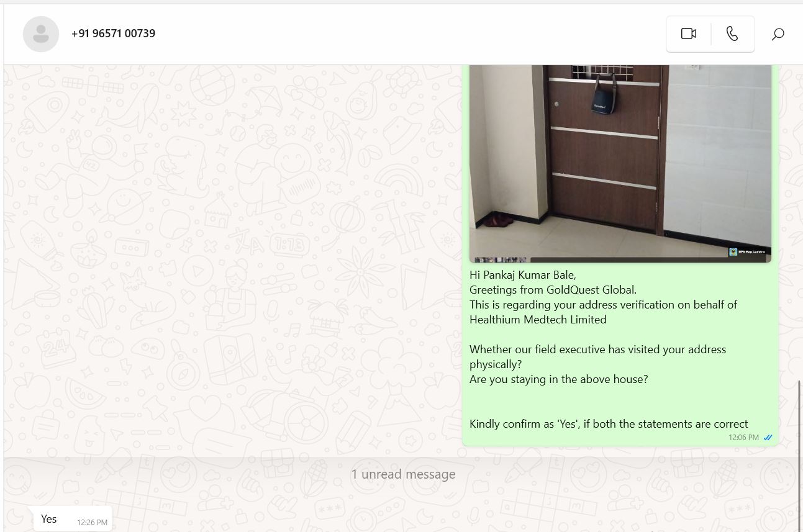Click 'Healthium Medtech Limited' text
803x532 pixels.
538,320
